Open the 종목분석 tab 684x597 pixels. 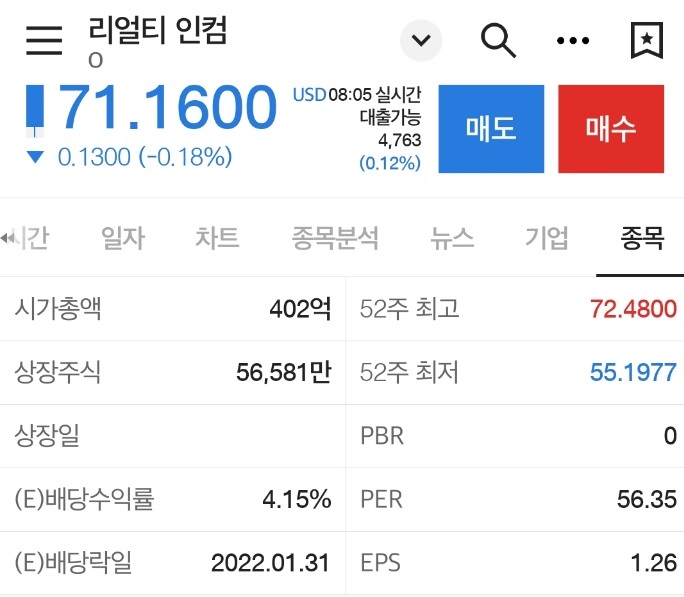(335, 238)
